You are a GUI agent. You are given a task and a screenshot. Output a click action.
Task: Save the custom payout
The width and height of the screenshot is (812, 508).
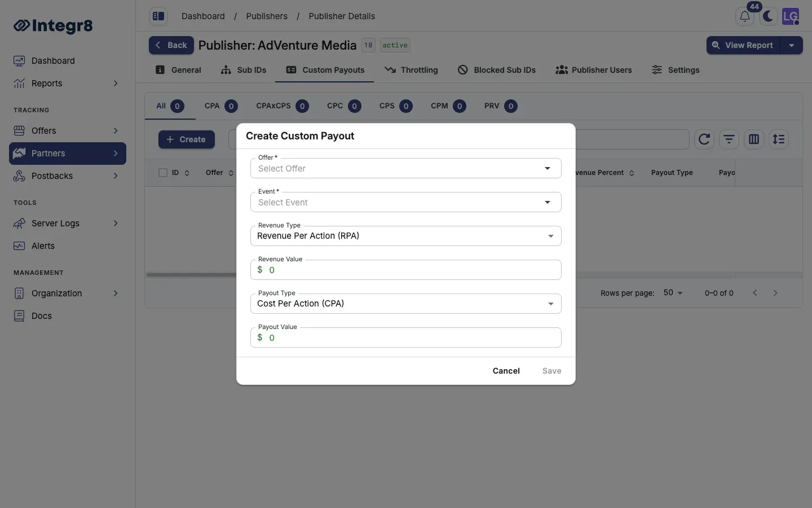click(x=551, y=371)
